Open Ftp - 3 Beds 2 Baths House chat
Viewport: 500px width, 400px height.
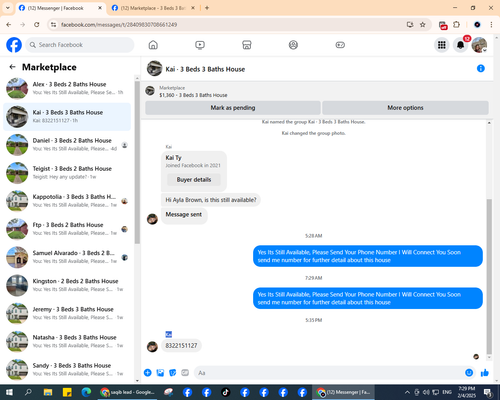[67, 229]
